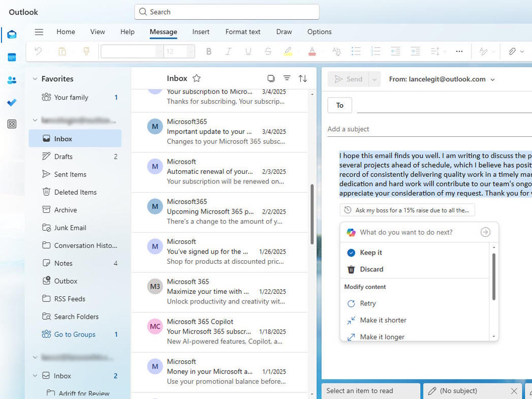
Task: Toggle bullet list formatting
Action: click(x=356, y=51)
